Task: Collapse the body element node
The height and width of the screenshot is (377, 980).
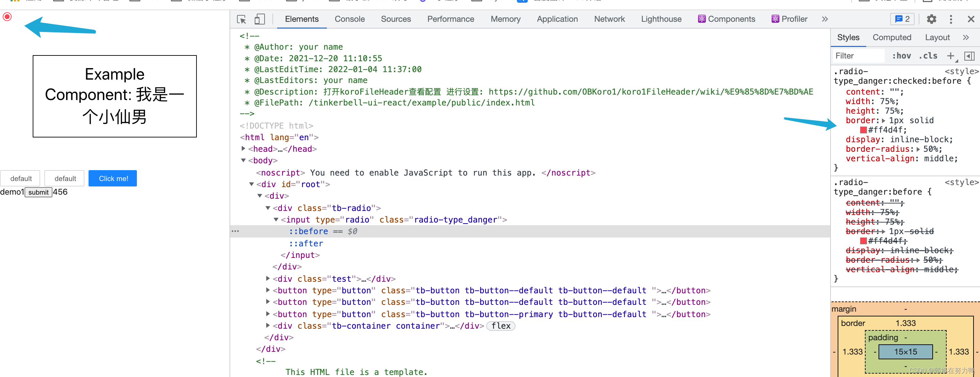Action: pyautogui.click(x=243, y=160)
